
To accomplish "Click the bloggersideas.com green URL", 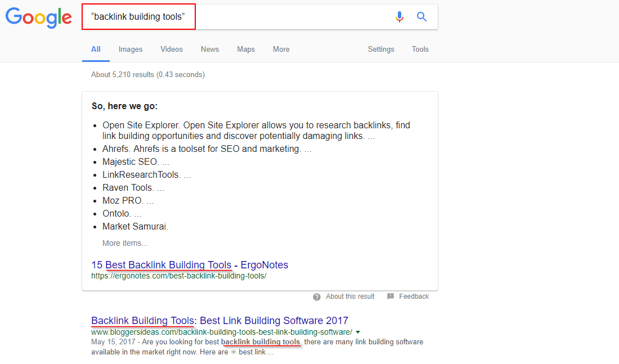I will coord(222,332).
